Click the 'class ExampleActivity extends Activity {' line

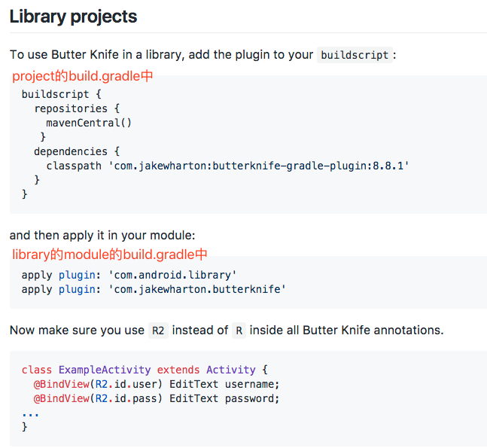click(145, 370)
